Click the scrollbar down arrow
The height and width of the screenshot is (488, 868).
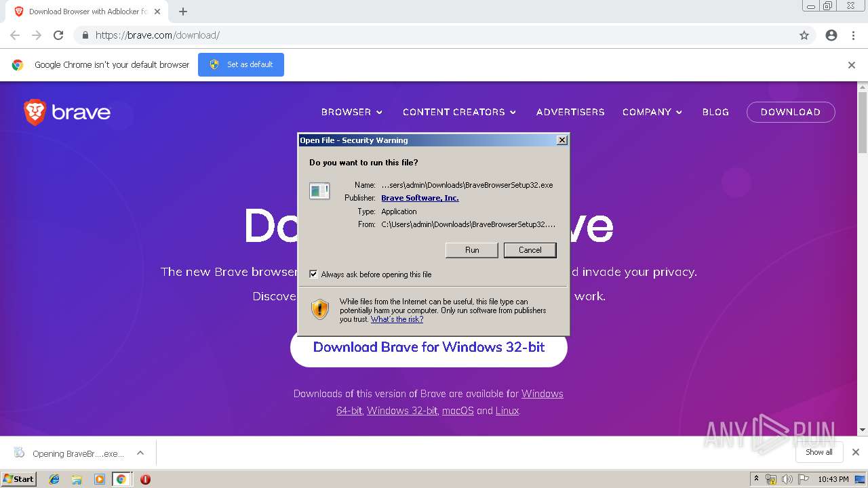863,430
